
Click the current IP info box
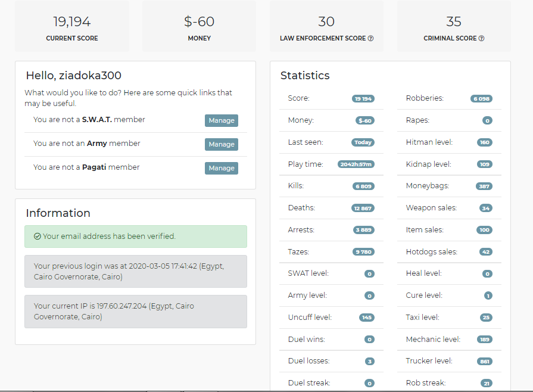pos(136,312)
